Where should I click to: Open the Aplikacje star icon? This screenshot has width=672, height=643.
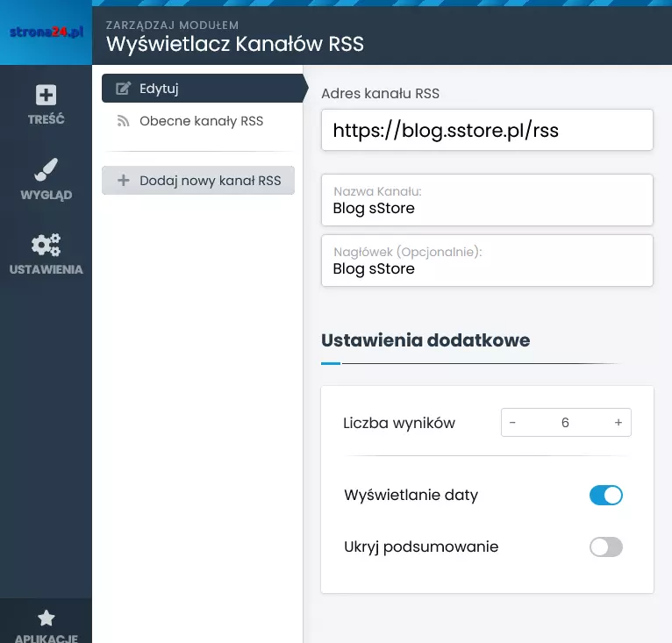pyautogui.click(x=46, y=618)
